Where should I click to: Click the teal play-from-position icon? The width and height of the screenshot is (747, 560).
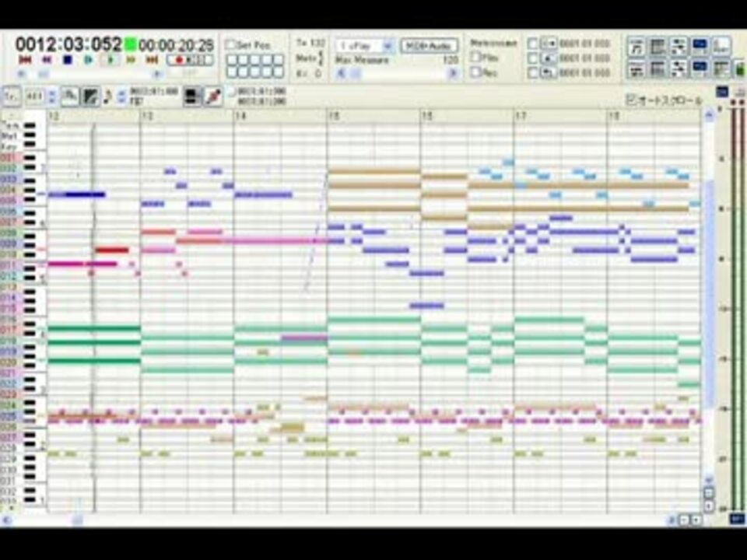point(89,60)
